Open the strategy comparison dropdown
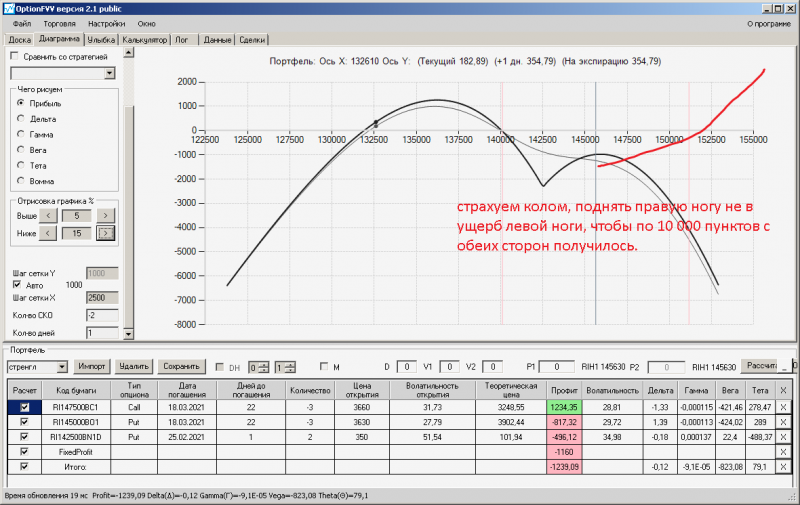800x505 pixels. coord(110,73)
